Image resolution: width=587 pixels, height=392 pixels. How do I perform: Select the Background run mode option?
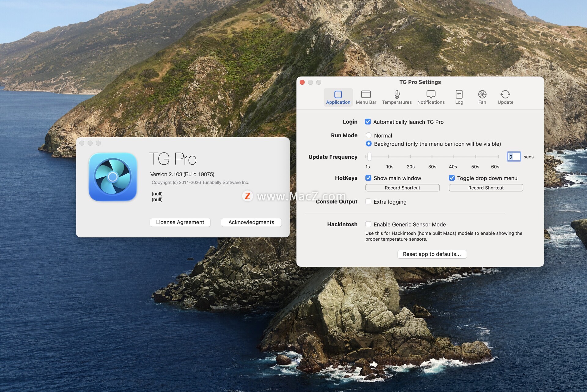pyautogui.click(x=369, y=144)
